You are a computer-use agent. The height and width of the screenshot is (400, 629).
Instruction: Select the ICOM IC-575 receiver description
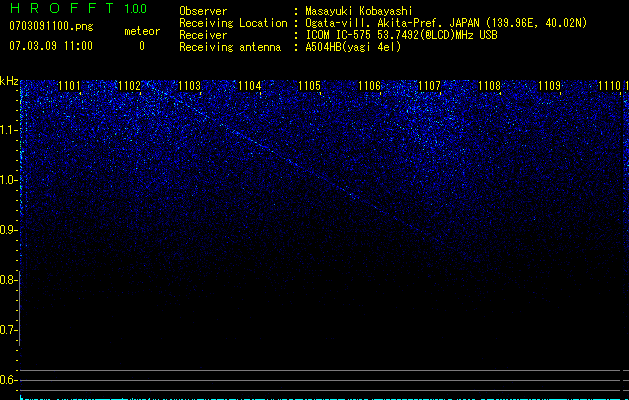point(401,35)
